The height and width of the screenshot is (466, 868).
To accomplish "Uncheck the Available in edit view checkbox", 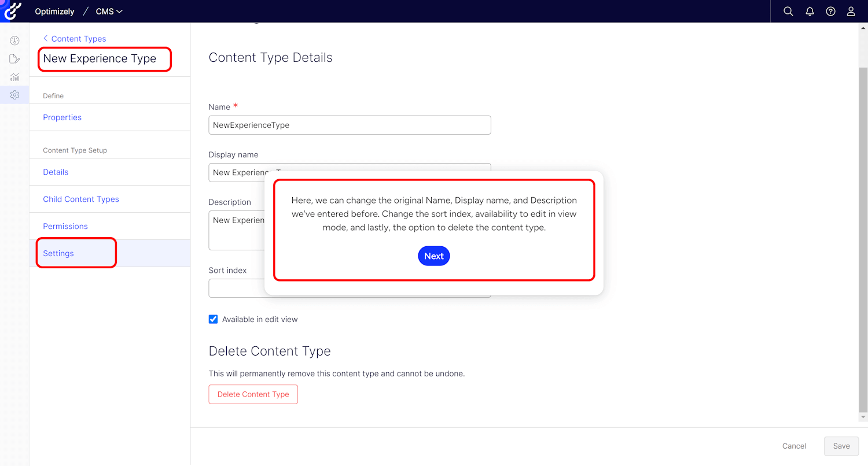I will click(x=214, y=319).
